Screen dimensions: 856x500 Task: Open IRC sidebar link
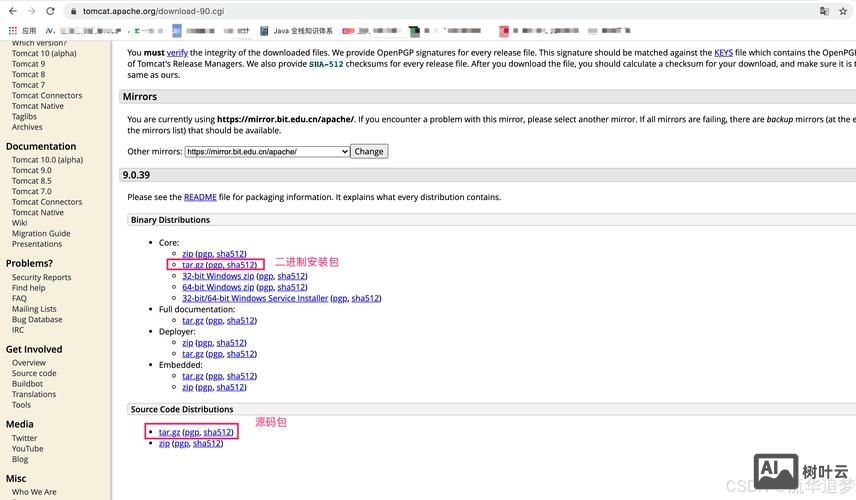(18, 330)
